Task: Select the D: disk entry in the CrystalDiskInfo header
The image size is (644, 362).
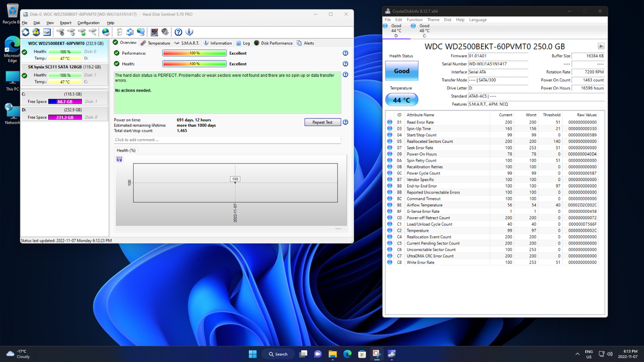Action: click(x=396, y=31)
